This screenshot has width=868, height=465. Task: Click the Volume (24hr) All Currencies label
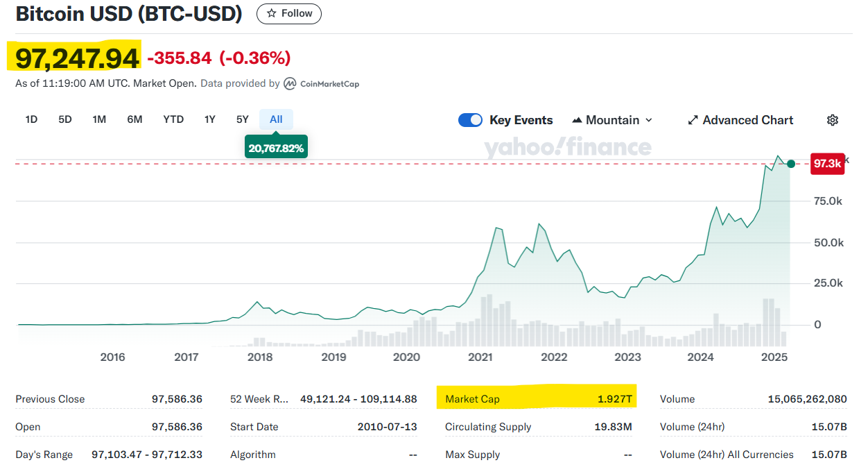click(727, 455)
